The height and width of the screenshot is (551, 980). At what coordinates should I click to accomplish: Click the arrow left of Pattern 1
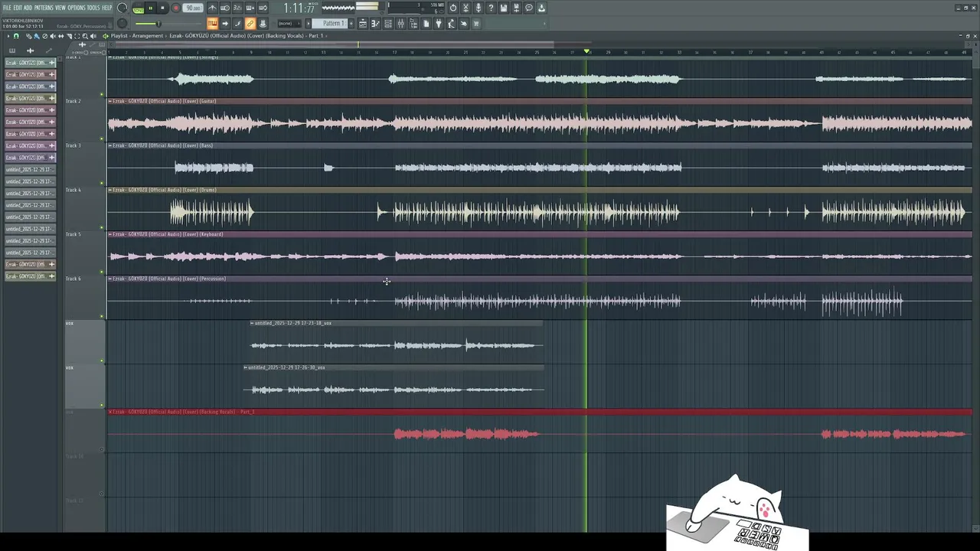[309, 24]
